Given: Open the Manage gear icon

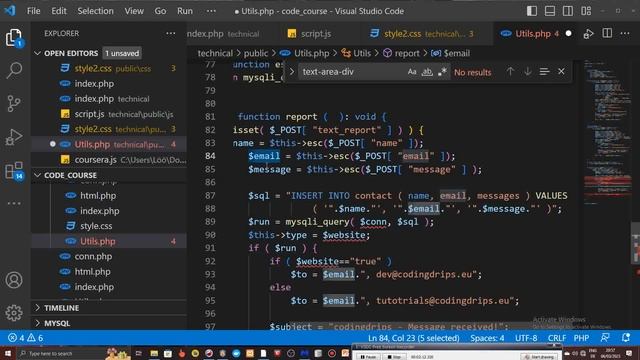Looking at the screenshot, I should tap(14, 313).
